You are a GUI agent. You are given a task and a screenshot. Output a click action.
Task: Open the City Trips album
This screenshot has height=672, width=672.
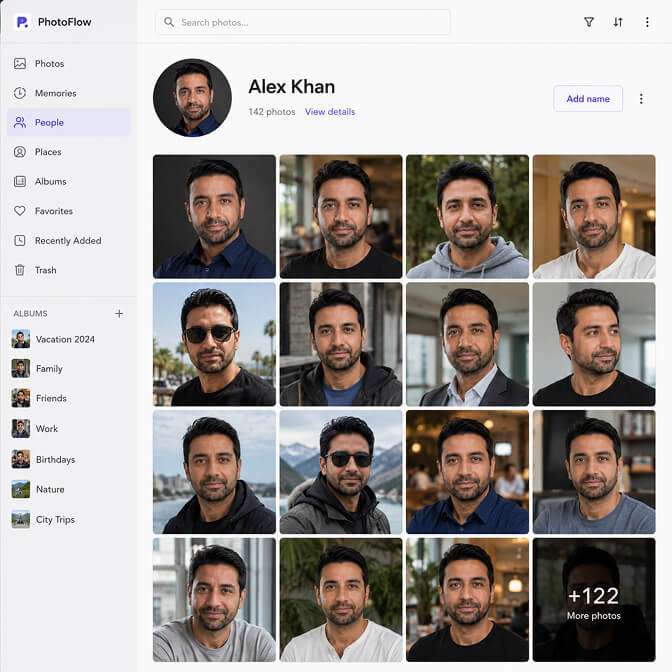[x=55, y=519]
